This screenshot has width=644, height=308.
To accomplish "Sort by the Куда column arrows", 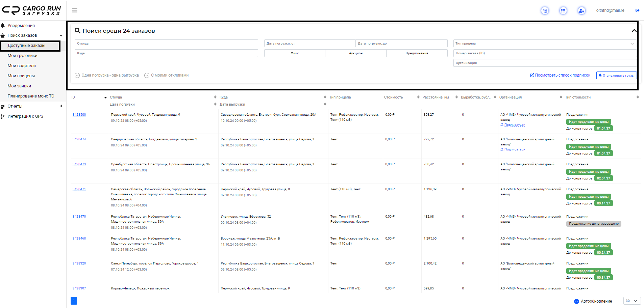I will [x=325, y=97].
